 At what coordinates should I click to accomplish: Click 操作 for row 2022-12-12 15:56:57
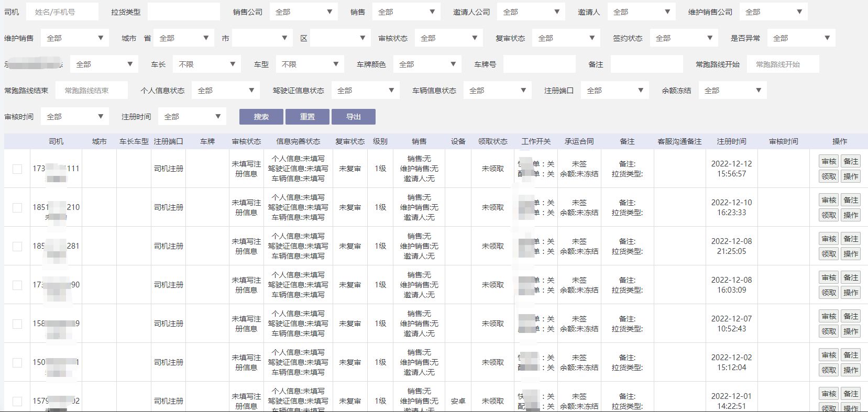pos(851,176)
